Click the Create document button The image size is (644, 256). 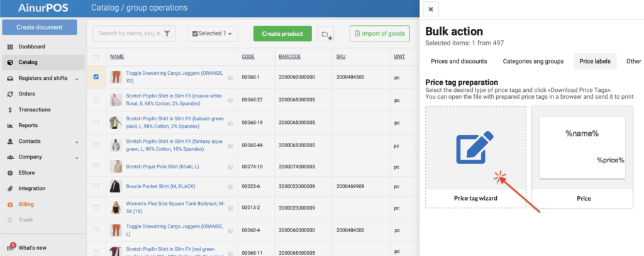(40, 27)
